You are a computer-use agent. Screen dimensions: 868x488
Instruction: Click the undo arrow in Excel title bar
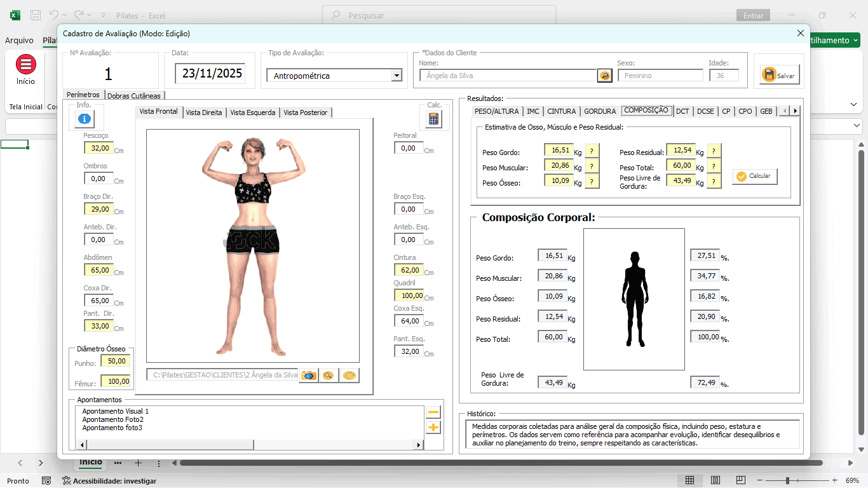[x=54, y=15]
